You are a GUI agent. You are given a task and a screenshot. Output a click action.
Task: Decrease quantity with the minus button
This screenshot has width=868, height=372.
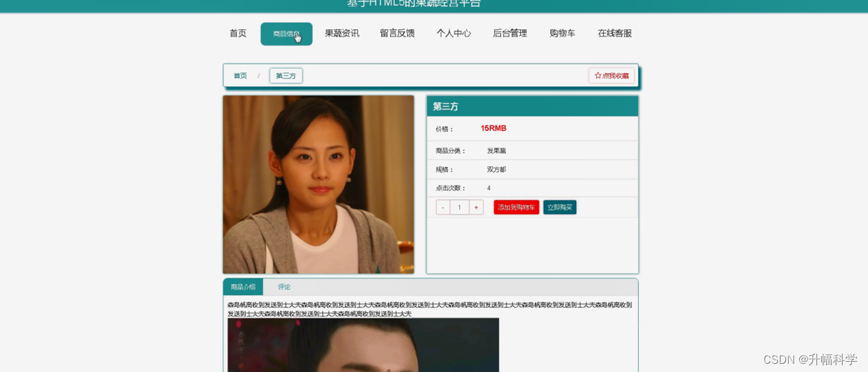pos(443,207)
